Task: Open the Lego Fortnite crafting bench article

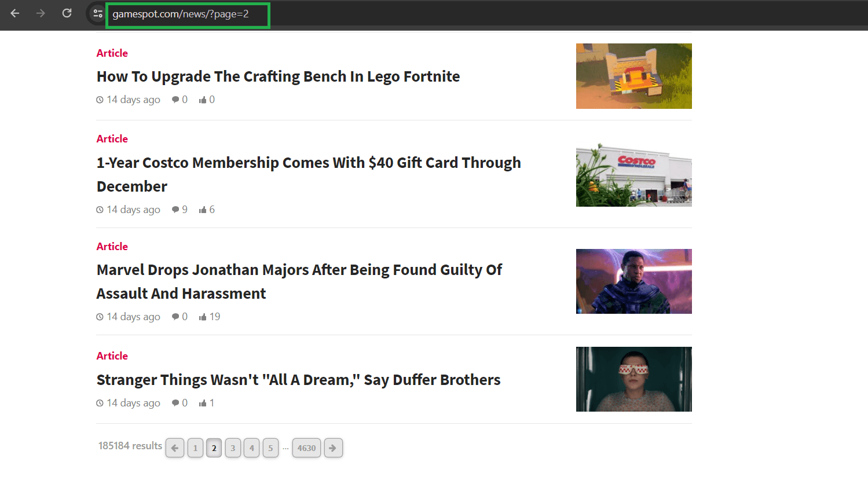Action: click(x=278, y=76)
